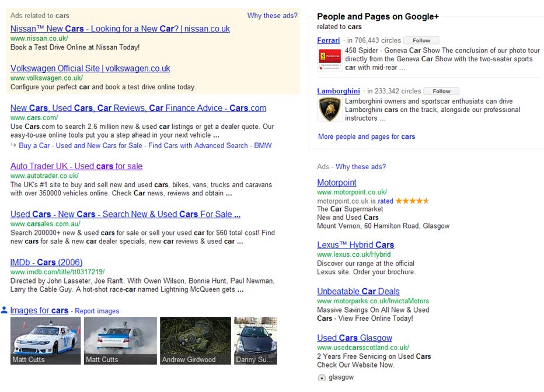Open the Nissan New Cars ad link

[x=120, y=29]
